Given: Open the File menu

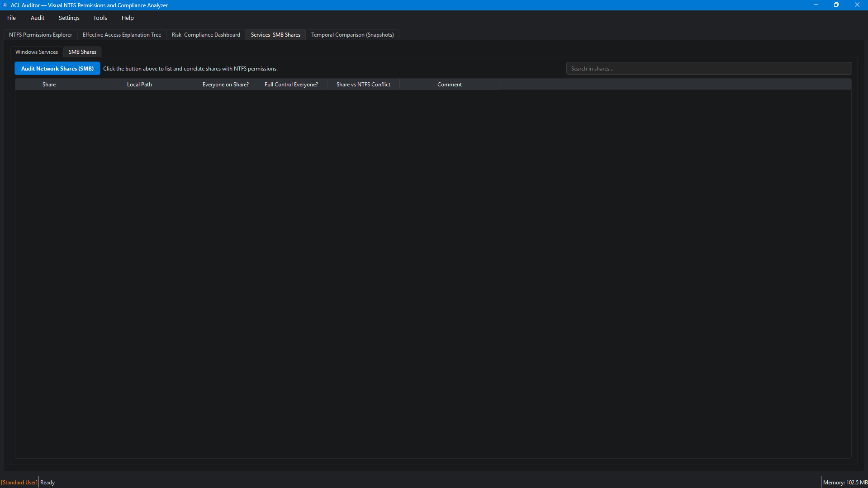Looking at the screenshot, I should click(11, 18).
